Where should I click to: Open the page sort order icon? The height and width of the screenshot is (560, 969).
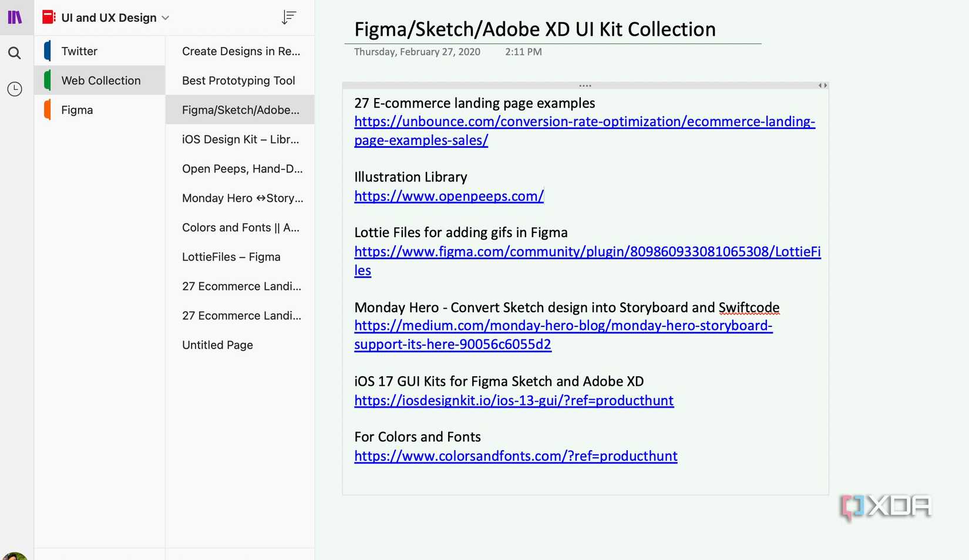288,17
